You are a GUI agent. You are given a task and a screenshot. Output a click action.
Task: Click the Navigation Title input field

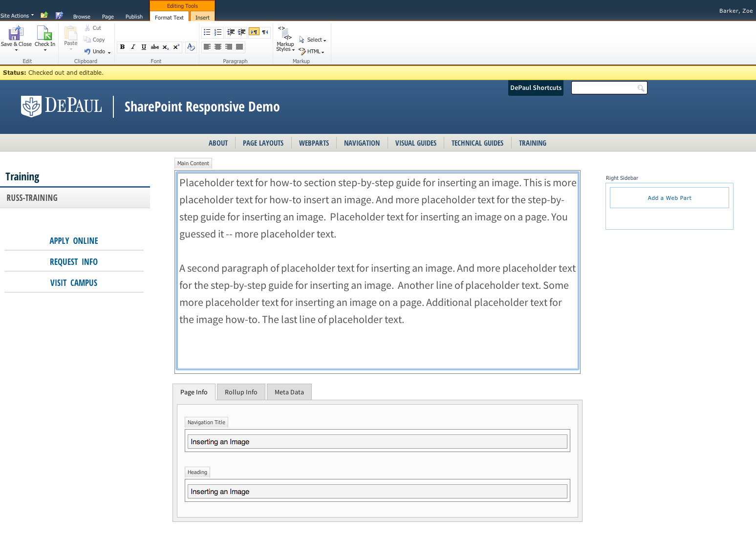[x=377, y=442]
